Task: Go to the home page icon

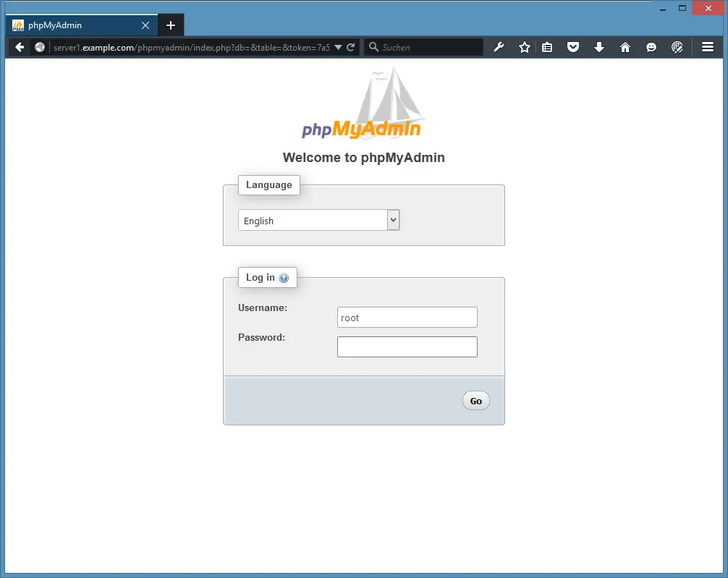Action: (625, 47)
